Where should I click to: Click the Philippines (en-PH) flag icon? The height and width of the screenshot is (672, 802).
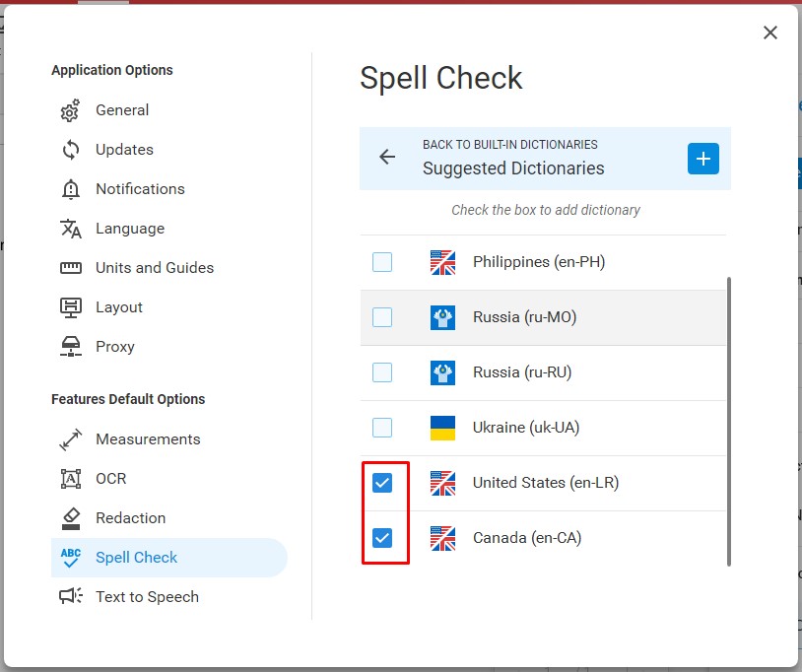point(443,262)
